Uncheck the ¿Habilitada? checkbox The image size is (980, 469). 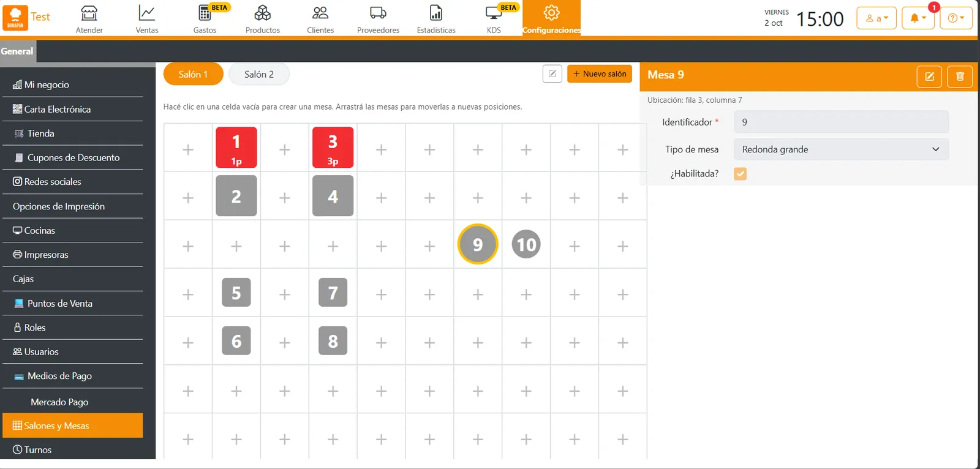point(741,174)
